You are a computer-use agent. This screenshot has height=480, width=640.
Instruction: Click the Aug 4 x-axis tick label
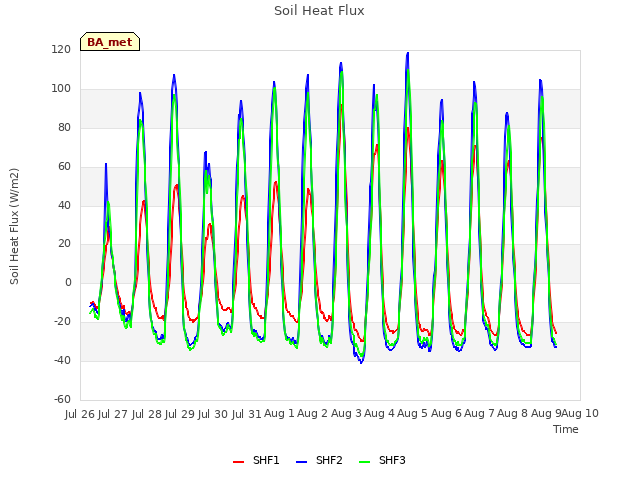pos(379,413)
